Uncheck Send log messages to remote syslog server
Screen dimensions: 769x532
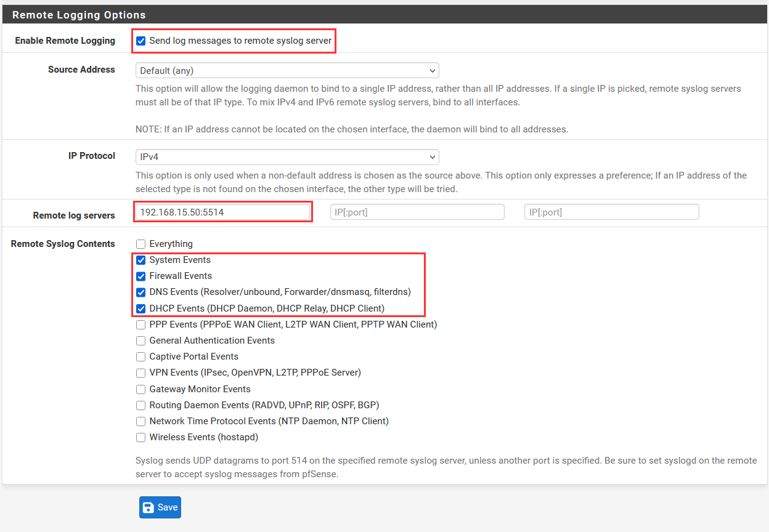click(x=141, y=41)
